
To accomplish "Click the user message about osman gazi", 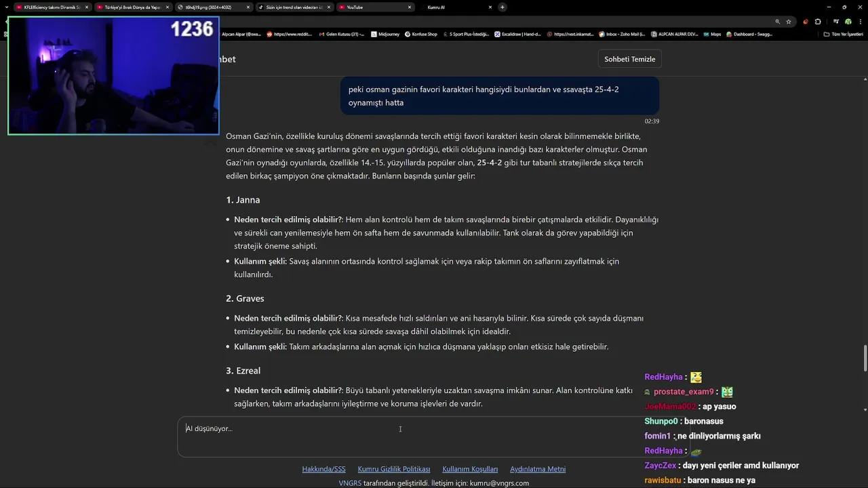I will coord(500,96).
